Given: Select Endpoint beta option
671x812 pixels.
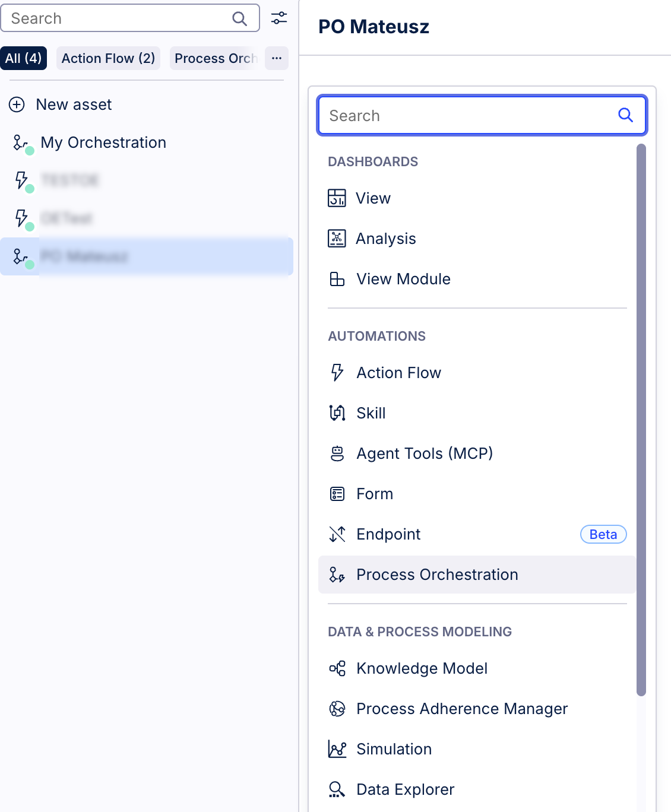Looking at the screenshot, I should 388,534.
